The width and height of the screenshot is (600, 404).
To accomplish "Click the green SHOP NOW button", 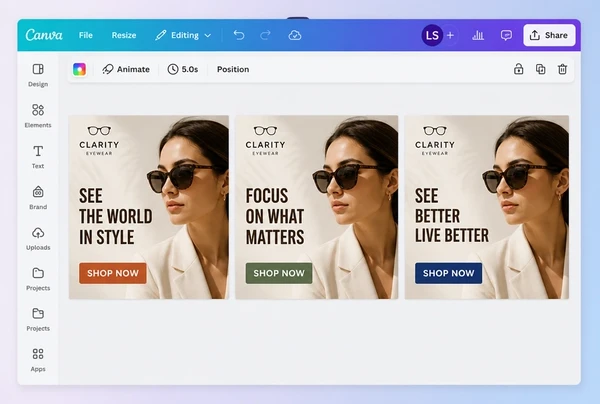I will [279, 273].
